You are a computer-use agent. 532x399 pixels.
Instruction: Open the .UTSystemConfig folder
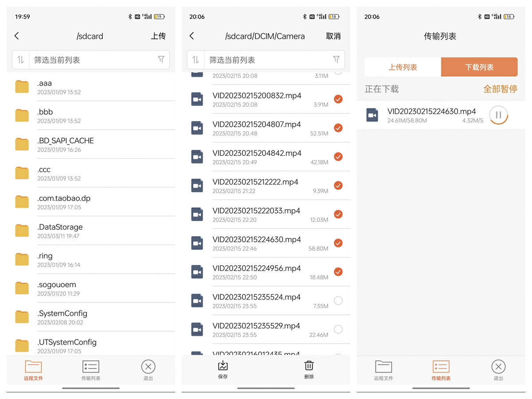tap(91, 345)
